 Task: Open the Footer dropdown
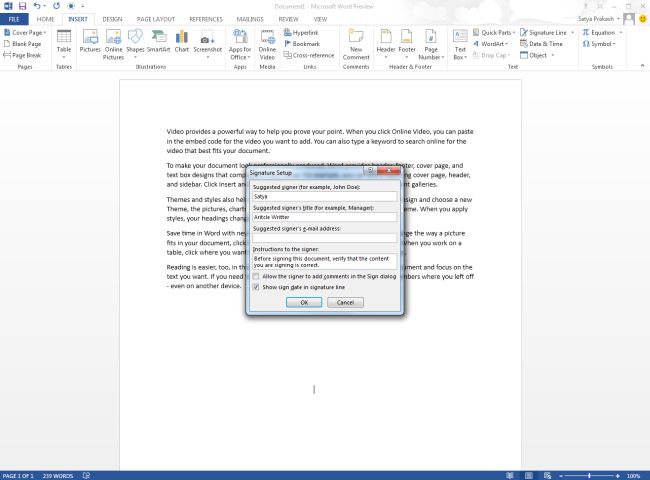pyautogui.click(x=407, y=57)
